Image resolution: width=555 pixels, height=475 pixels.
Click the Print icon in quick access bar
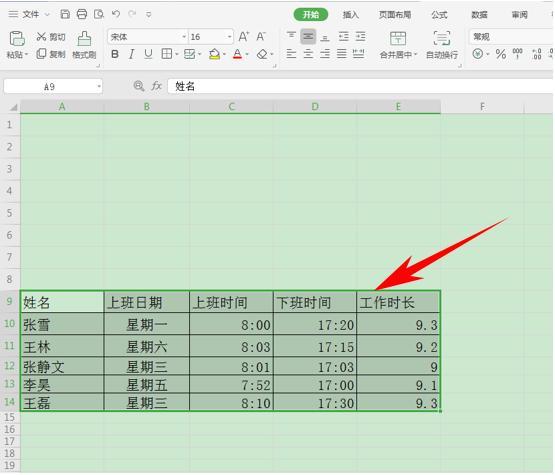pyautogui.click(x=82, y=14)
